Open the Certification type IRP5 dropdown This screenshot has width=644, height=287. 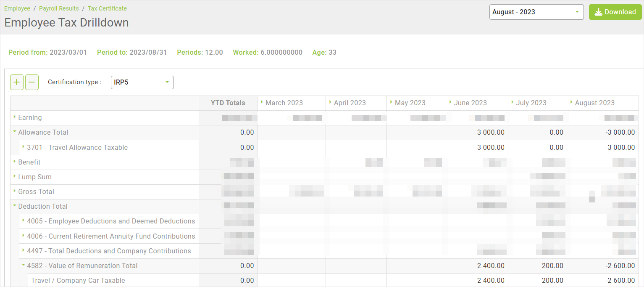(142, 82)
